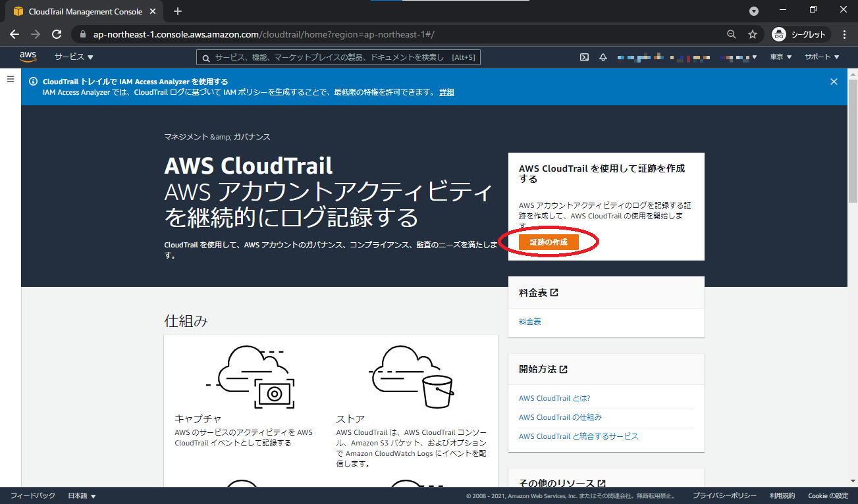The height and width of the screenshot is (504, 858).
Task: Open the 利用規約 footer link
Action: click(x=782, y=495)
